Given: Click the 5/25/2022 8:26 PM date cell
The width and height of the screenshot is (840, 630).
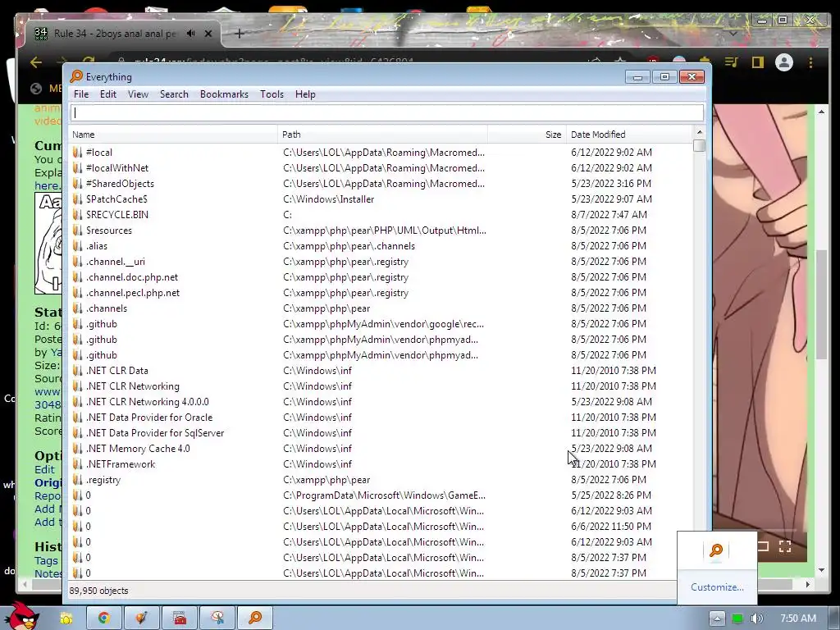Looking at the screenshot, I should [x=610, y=495].
